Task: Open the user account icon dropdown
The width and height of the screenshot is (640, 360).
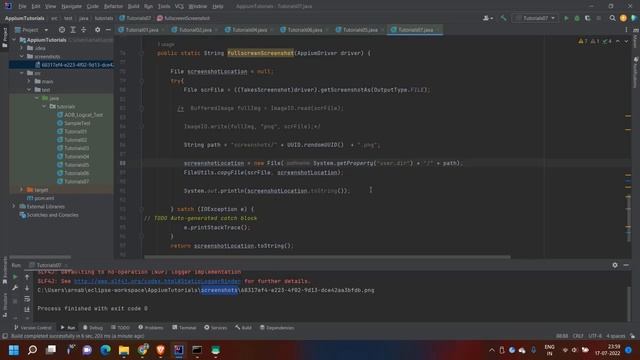Action: click(488, 18)
